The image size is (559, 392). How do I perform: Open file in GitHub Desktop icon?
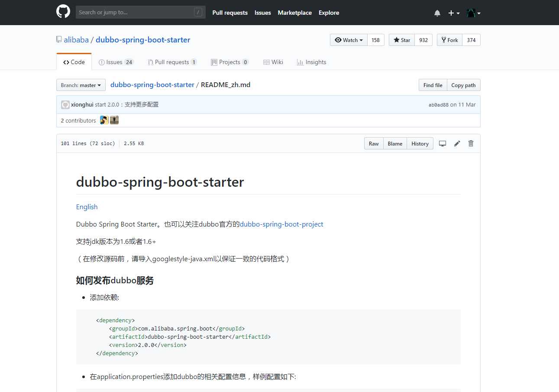point(443,143)
